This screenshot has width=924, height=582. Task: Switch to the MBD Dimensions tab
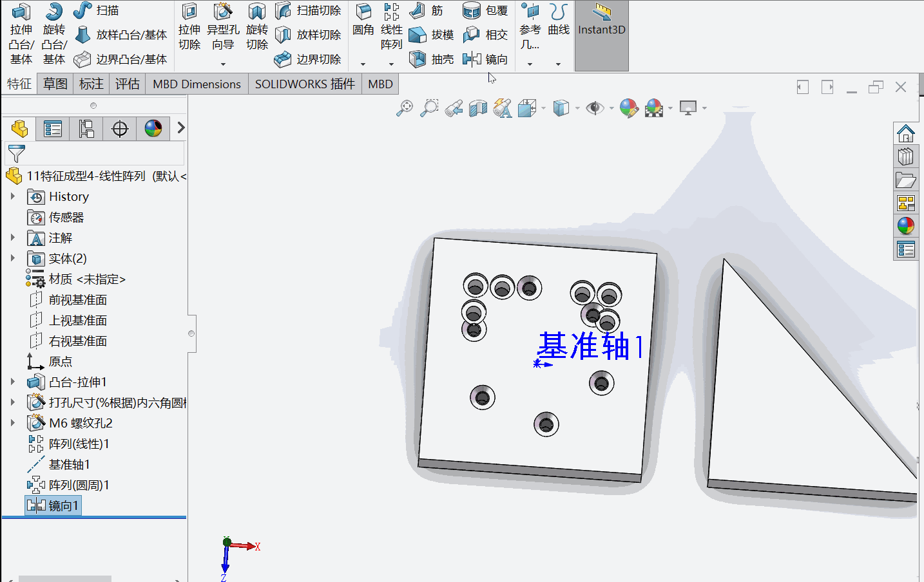[x=197, y=84]
